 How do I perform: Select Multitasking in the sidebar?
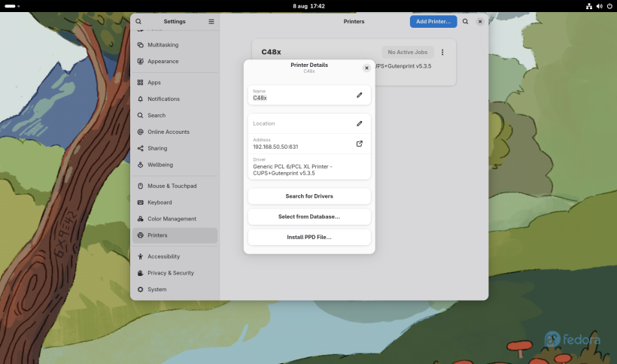click(175, 45)
